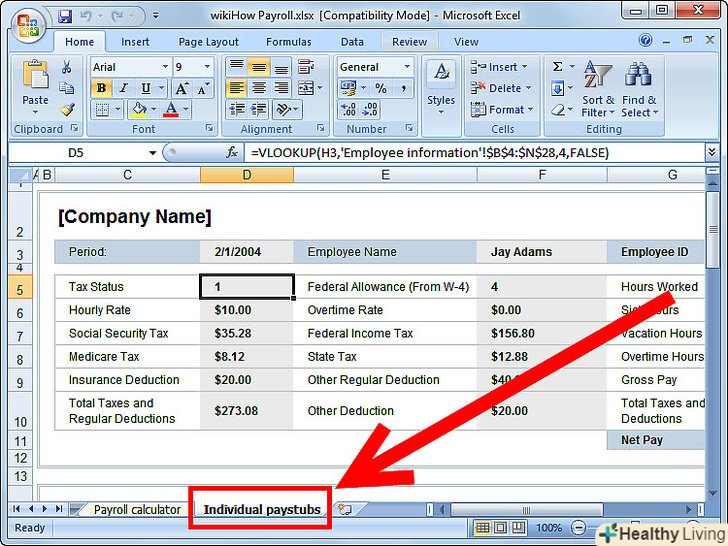
Task: Activate the Format Painter brush
Action: coord(67,110)
